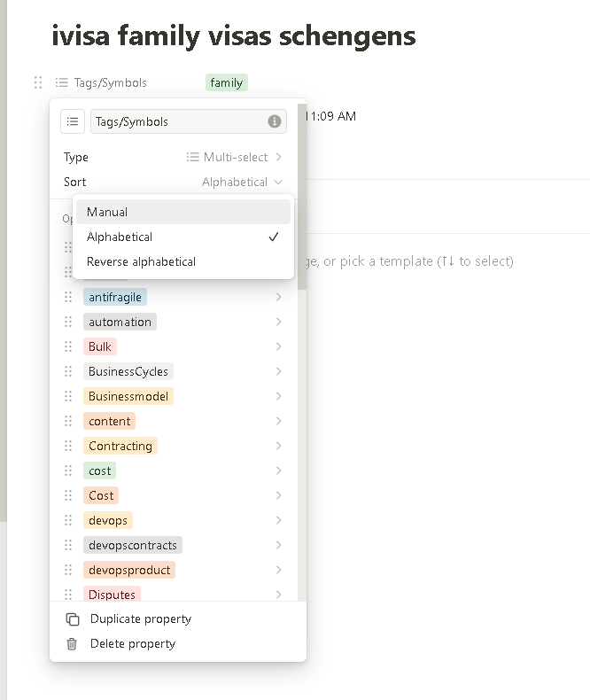Grab the drag handle of Businessmodel option

[68, 396]
